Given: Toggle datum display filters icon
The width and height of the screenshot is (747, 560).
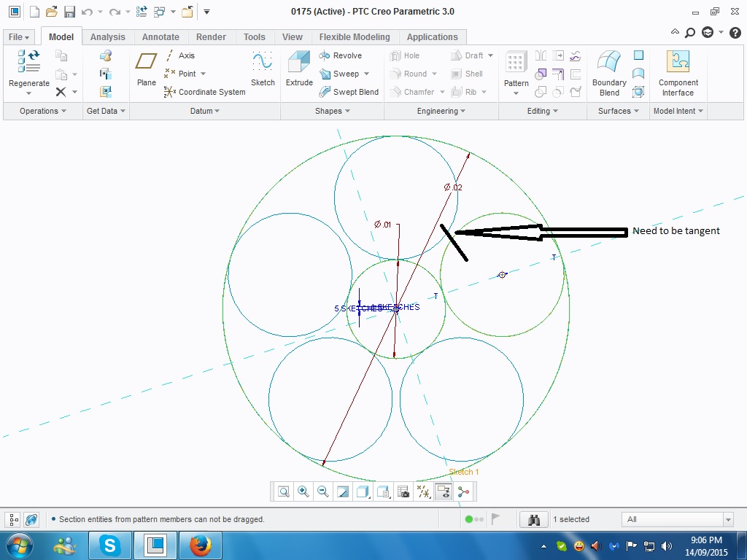Looking at the screenshot, I should (x=423, y=491).
